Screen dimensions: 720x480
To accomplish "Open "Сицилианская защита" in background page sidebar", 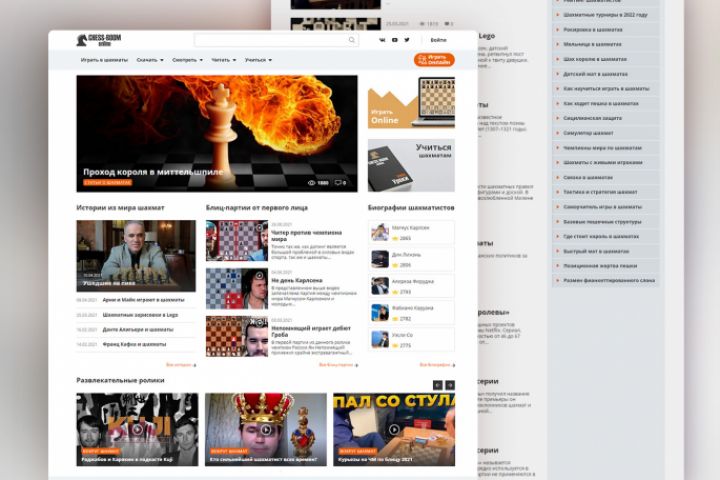I will click(593, 119).
